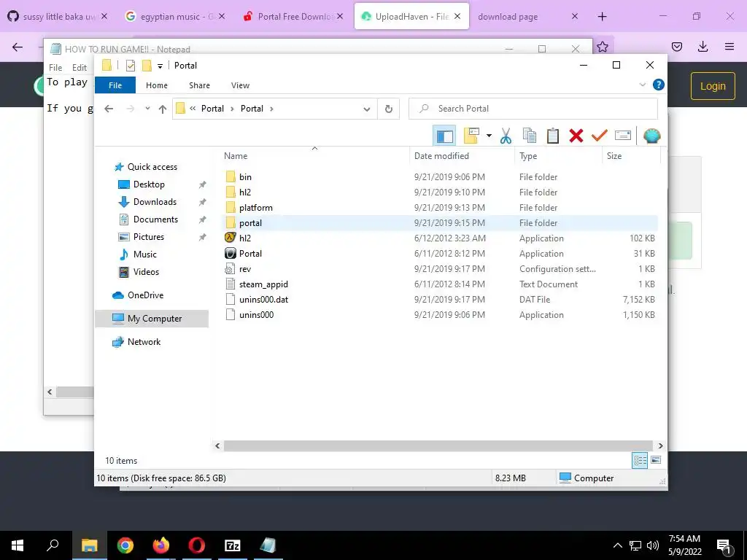The image size is (747, 560).
Task: Sort by the Type column header
Action: click(558, 156)
